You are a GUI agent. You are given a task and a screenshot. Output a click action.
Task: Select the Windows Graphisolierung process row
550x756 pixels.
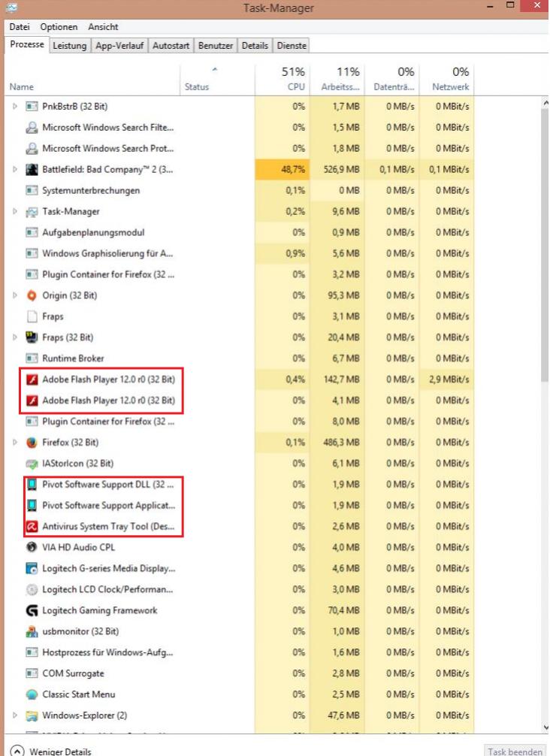240,253
